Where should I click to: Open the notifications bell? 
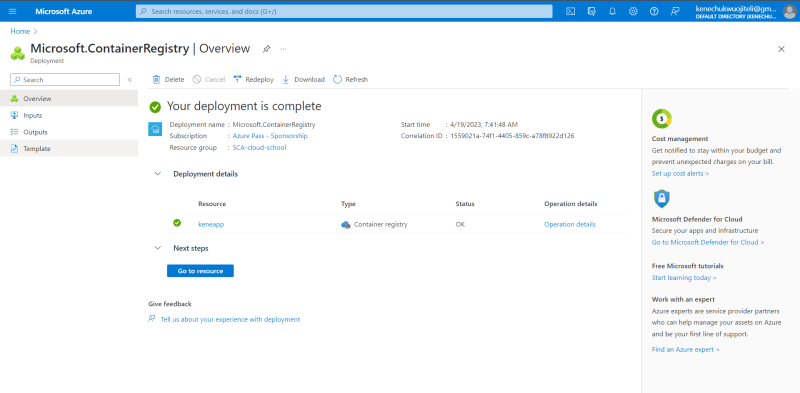pos(612,11)
